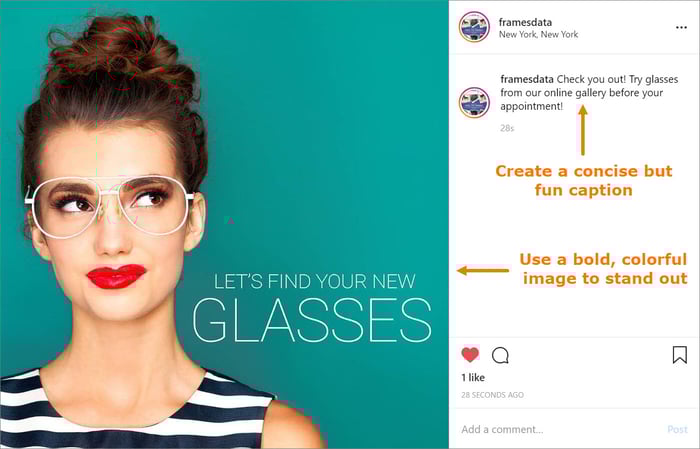The height and width of the screenshot is (449, 700).
Task: Open the framesdata username in header
Action: [525, 22]
